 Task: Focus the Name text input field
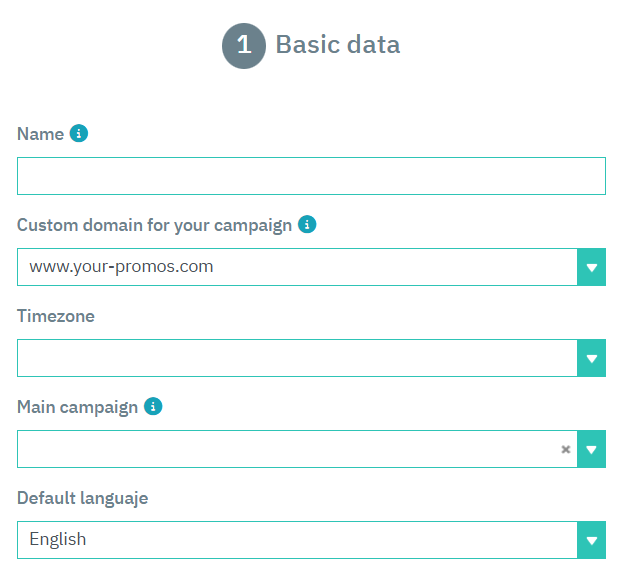tap(311, 176)
